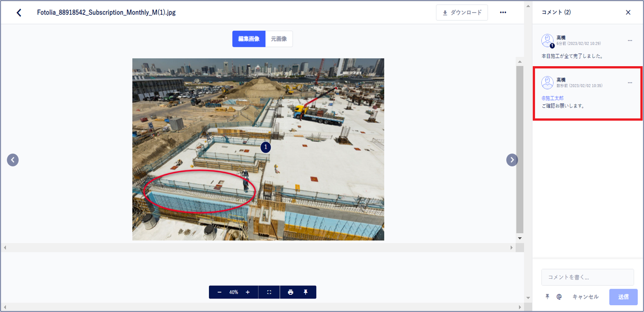
Task: Print the image with printer icon
Action: pos(290,292)
